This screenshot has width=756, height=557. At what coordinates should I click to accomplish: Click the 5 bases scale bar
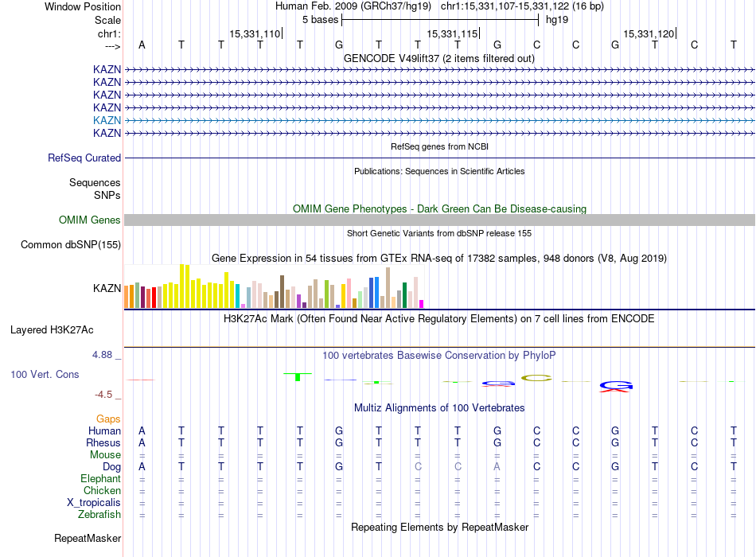pos(440,20)
